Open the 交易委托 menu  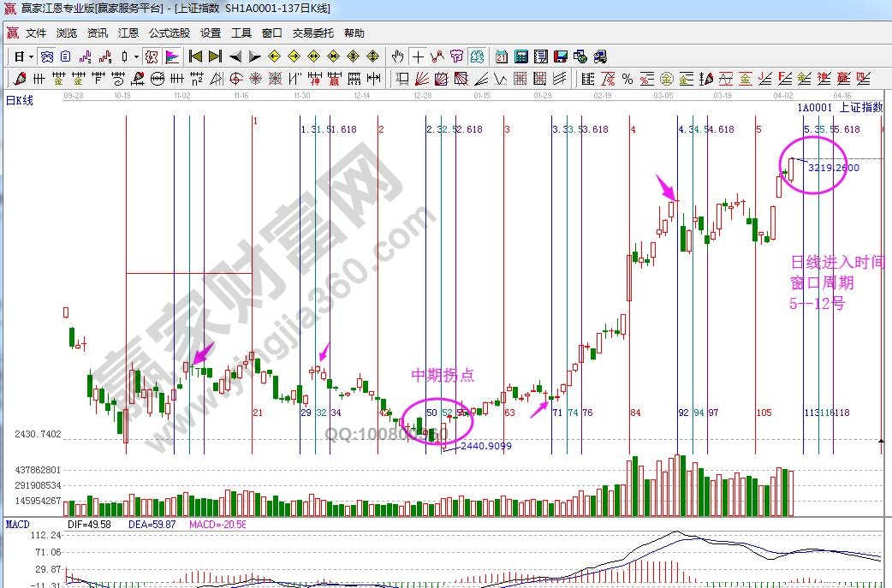312,33
